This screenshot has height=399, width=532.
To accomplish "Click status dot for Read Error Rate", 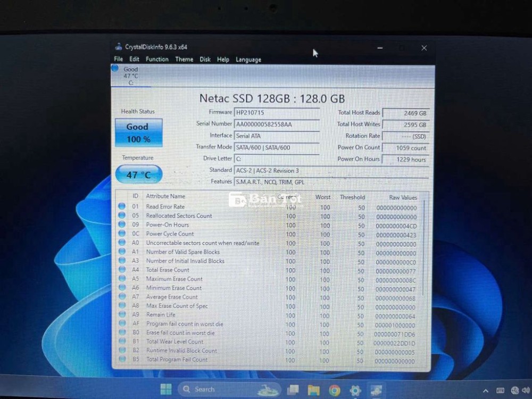I will click(x=122, y=206).
